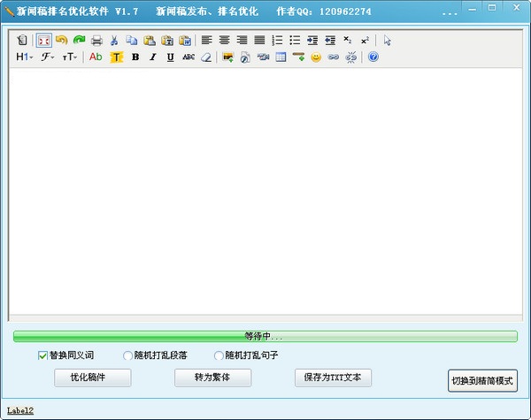Choose text color Ab swatch

[x=96, y=57]
